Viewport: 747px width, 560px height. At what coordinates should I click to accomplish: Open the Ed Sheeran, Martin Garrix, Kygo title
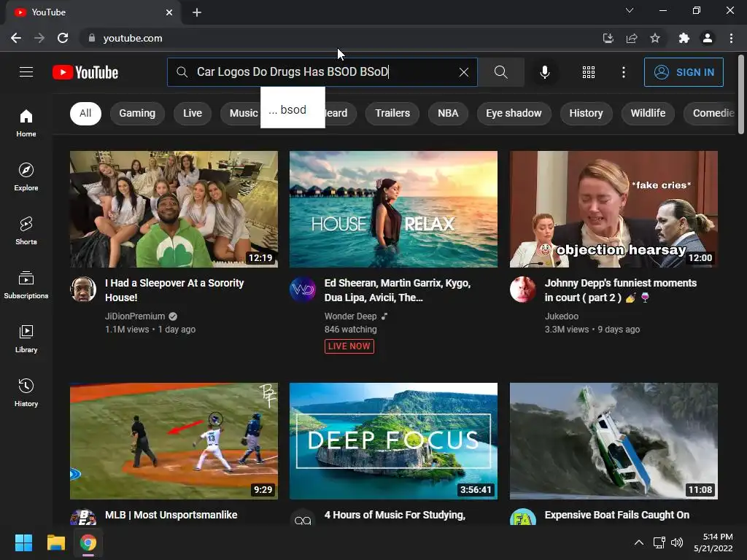398,290
